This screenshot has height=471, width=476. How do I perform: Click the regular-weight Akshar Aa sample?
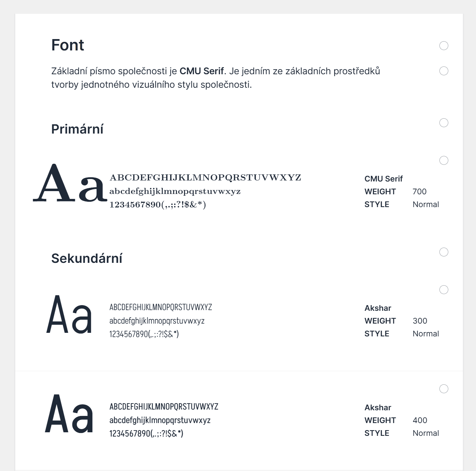(x=69, y=414)
